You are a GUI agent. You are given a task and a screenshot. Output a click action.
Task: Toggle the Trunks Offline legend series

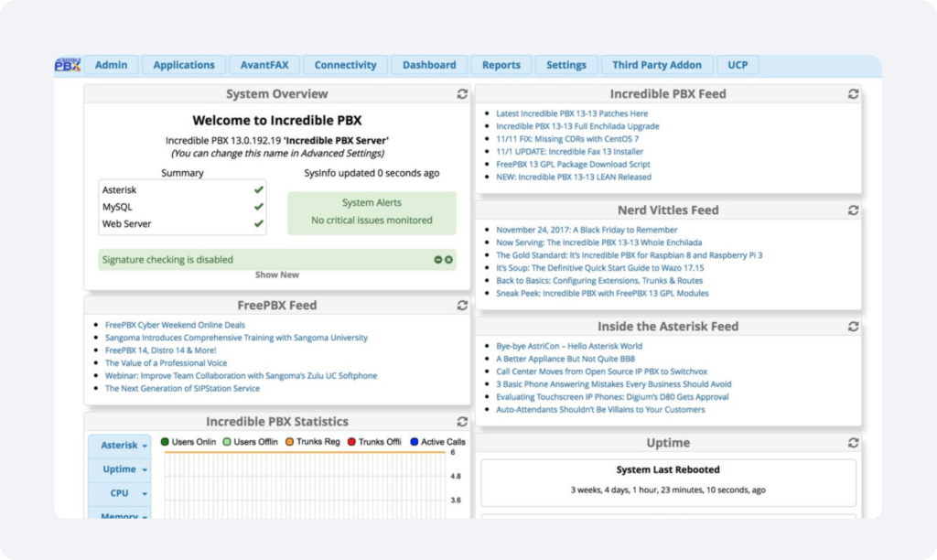pyautogui.click(x=374, y=442)
